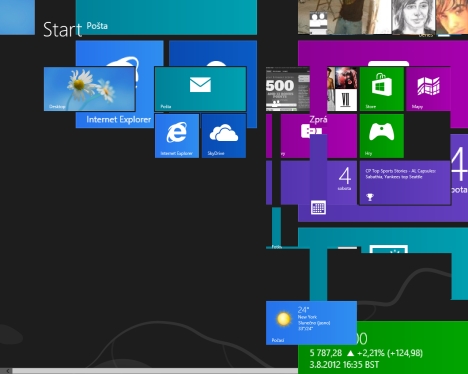The image size is (468, 374).
Task: Click the 24° temperature reading
Action: click(303, 310)
